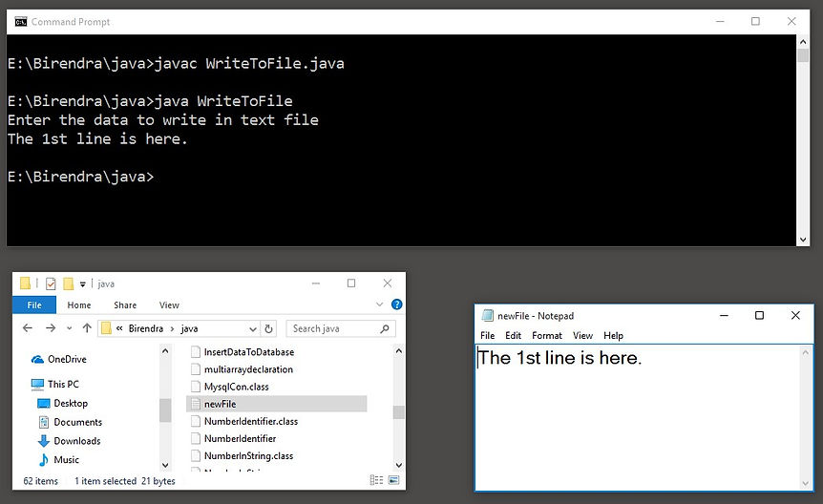The image size is (823, 504).
Task: Click the Desktop folder icon
Action: tap(44, 404)
